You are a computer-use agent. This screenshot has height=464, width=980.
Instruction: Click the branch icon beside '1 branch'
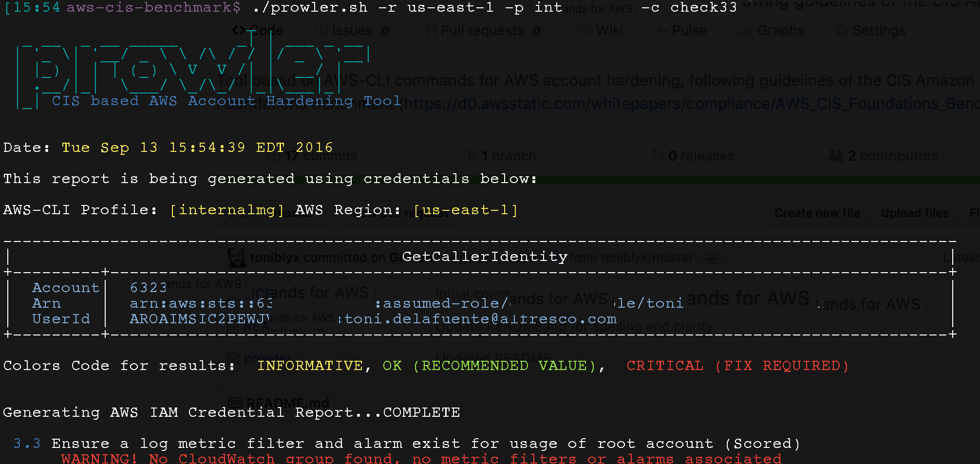click(x=472, y=156)
